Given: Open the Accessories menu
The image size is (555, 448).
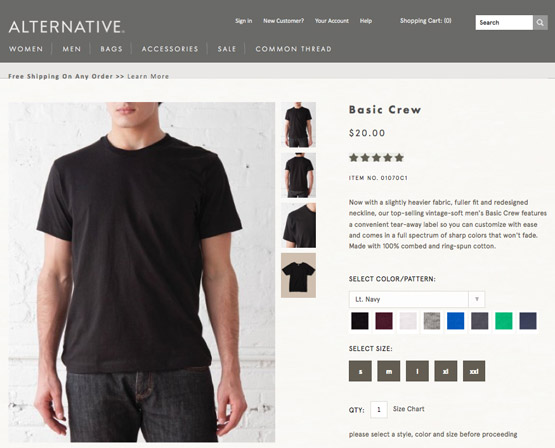Looking at the screenshot, I should (x=170, y=49).
